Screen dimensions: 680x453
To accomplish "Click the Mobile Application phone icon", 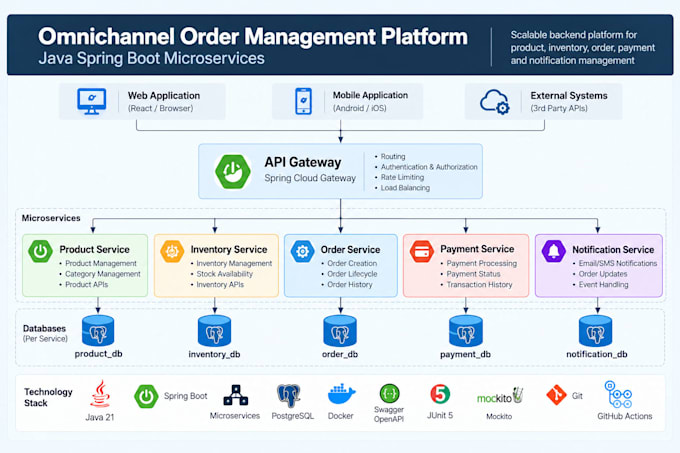I will pos(303,101).
